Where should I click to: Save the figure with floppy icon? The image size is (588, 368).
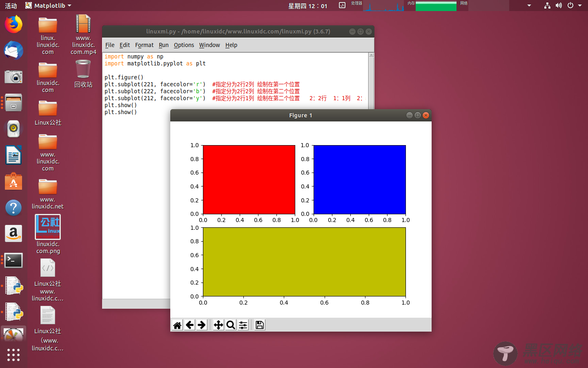point(260,325)
